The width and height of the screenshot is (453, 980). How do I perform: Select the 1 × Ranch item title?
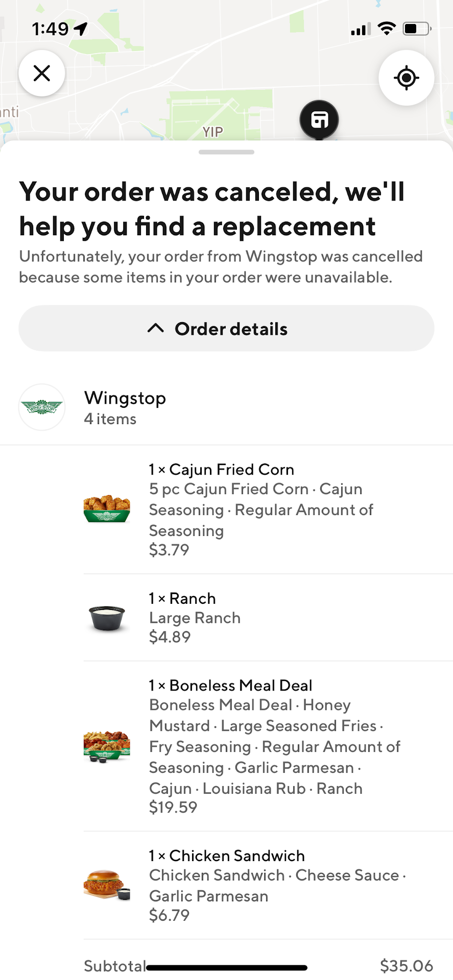click(x=182, y=598)
